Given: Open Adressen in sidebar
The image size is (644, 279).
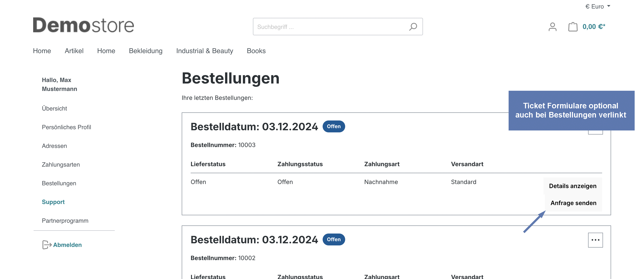Looking at the screenshot, I should [54, 146].
